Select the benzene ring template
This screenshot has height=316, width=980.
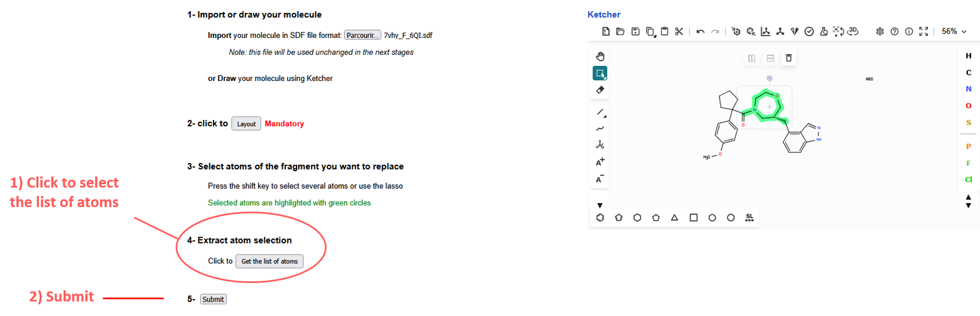(x=600, y=218)
